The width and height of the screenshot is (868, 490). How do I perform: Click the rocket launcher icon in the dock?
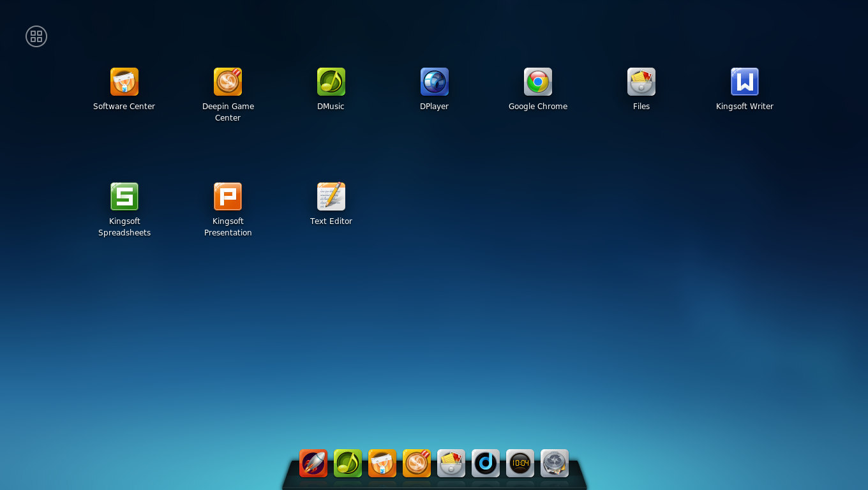click(313, 463)
